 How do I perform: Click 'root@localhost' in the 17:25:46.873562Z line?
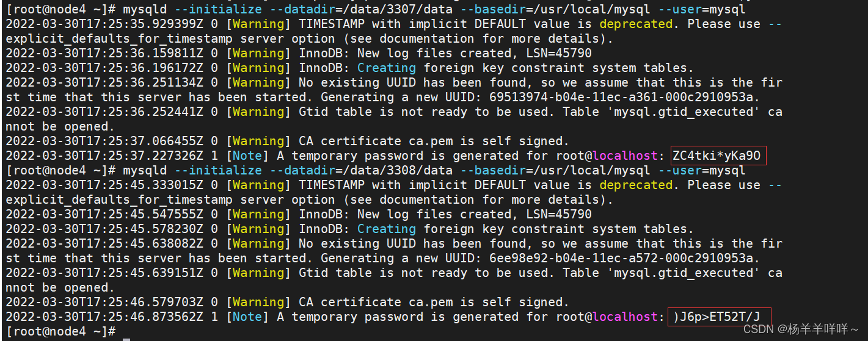607,317
